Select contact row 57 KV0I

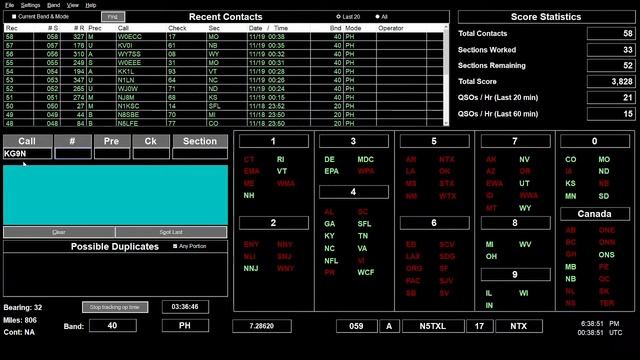pyautogui.click(x=223, y=45)
